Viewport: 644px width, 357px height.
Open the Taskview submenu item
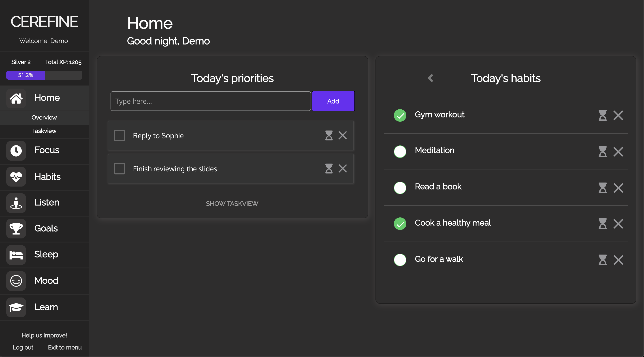tap(44, 131)
